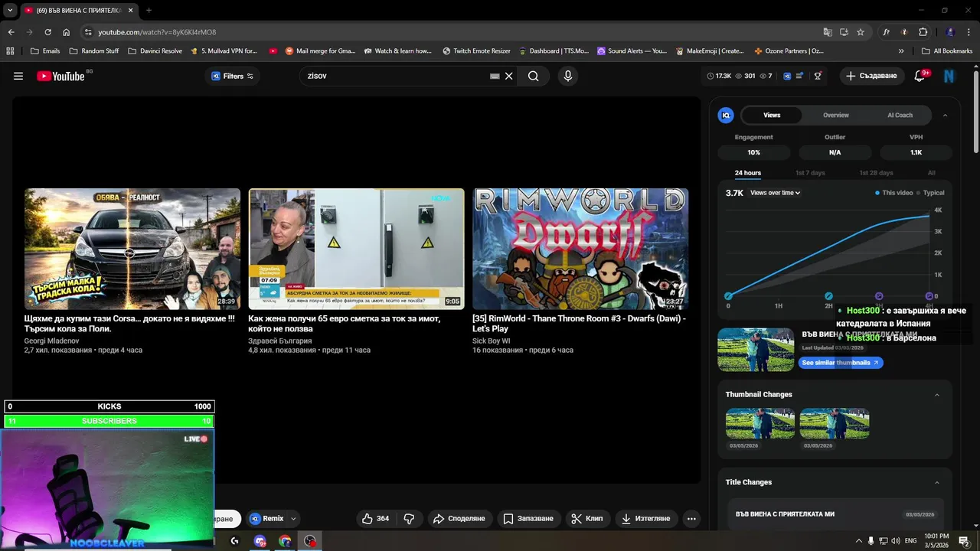
Task: Open the video title '[35] RimWorld - Thane Throne Room #3'
Action: (x=579, y=324)
